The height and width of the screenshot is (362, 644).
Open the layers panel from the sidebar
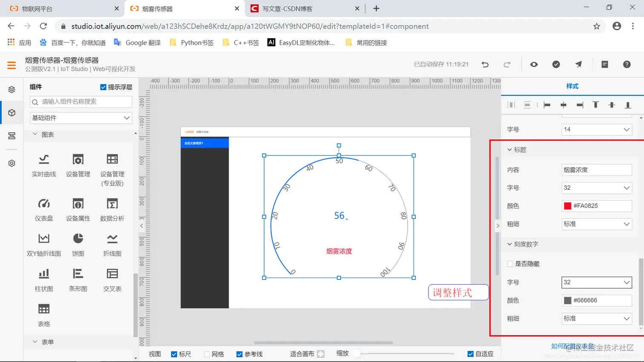click(x=11, y=89)
